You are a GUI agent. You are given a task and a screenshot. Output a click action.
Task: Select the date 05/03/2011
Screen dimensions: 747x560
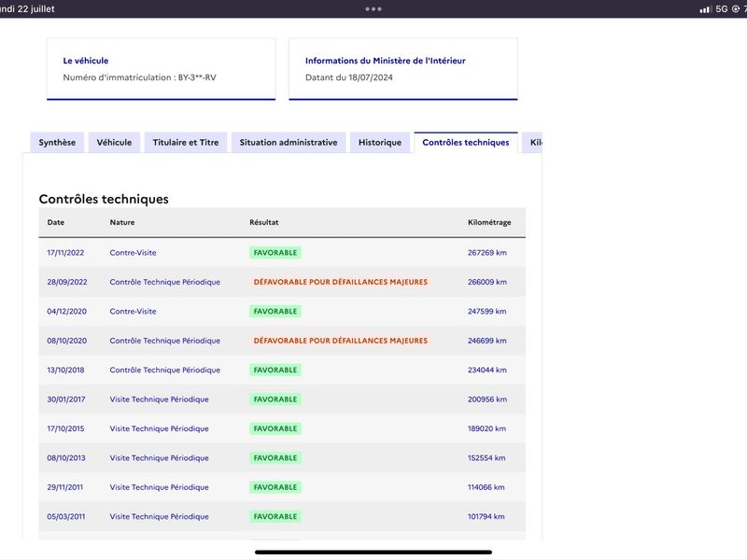(65, 517)
